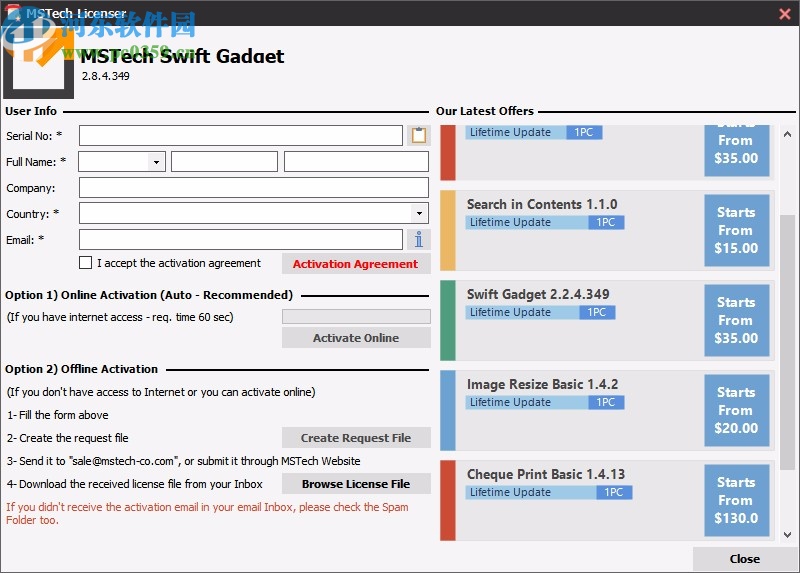This screenshot has width=800, height=573.
Task: Select the Search in Contents 1.1.0 offer
Action: click(607, 231)
